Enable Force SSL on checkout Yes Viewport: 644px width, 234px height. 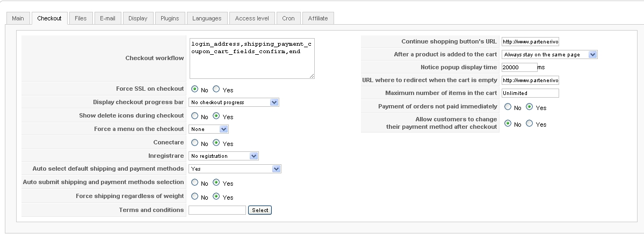point(216,90)
